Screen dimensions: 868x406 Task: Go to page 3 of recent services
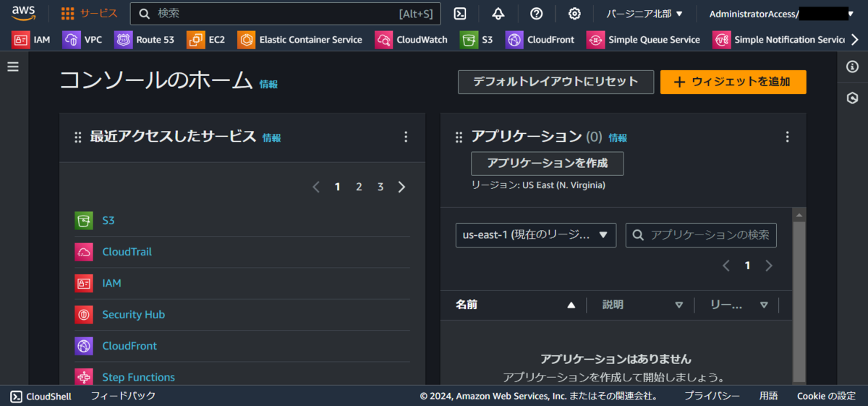(x=380, y=187)
